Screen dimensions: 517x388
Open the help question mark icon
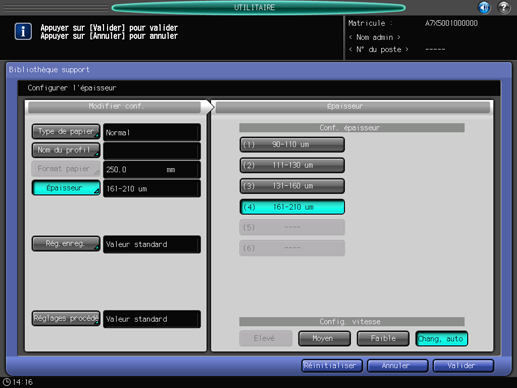pos(504,7)
